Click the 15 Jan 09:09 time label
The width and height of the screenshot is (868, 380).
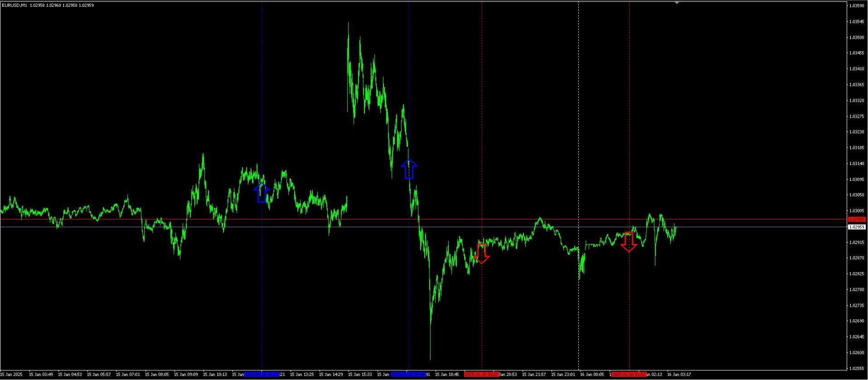186,375
